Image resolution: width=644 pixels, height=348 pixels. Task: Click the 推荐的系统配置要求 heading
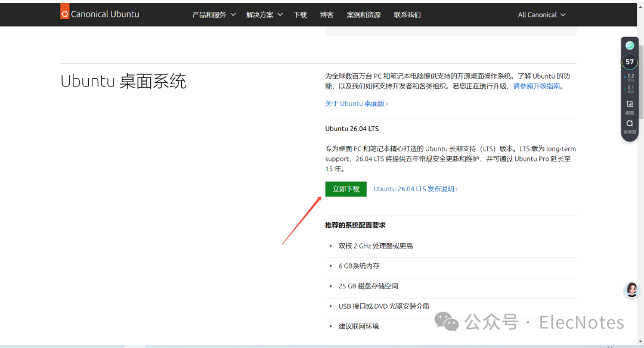[x=355, y=225]
